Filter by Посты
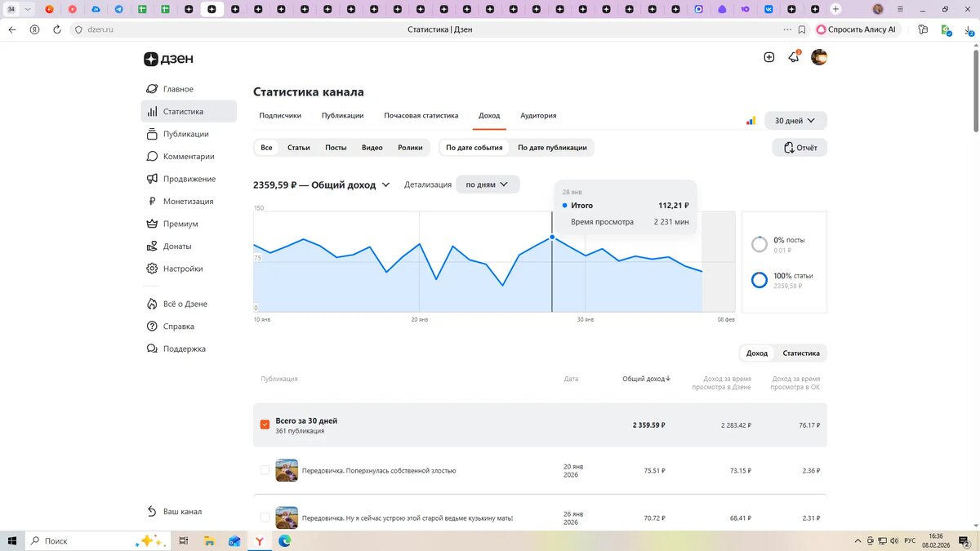 pos(336,148)
